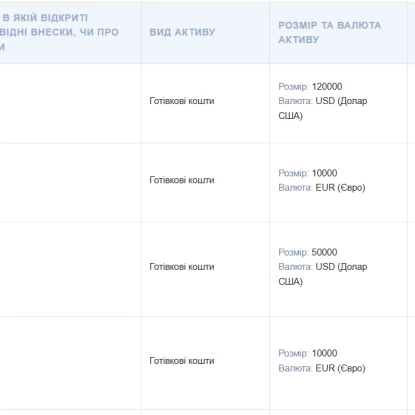Click first row currency 'USD (Долар США)'
The width and height of the screenshot is (415, 415).
[x=323, y=108]
